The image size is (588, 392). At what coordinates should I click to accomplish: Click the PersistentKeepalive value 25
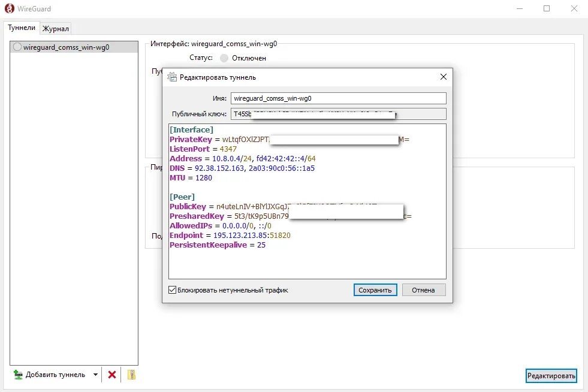[x=261, y=245]
